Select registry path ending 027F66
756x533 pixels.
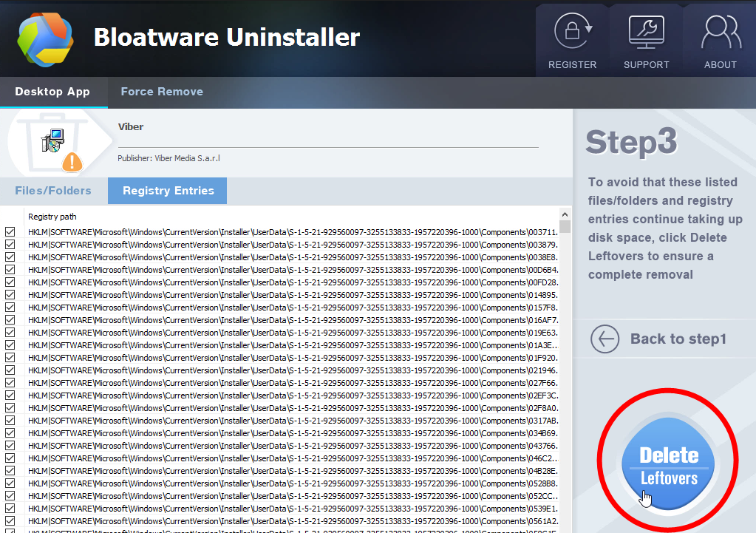click(x=293, y=383)
